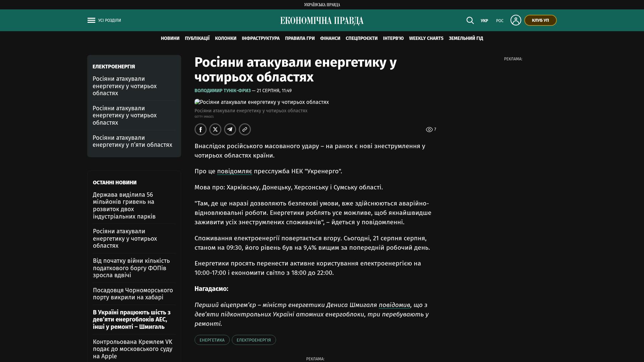Go to ФІНАНСИ section
The width and height of the screenshot is (644, 362).
point(330,39)
